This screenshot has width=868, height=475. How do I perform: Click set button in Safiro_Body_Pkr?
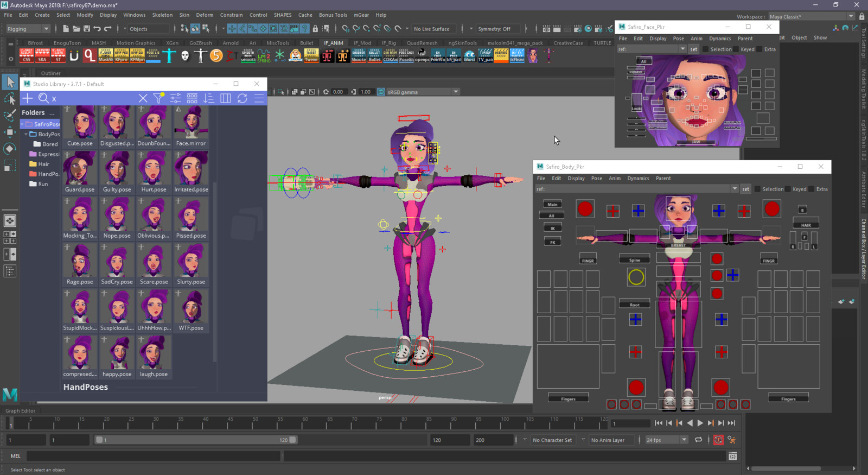click(x=745, y=189)
